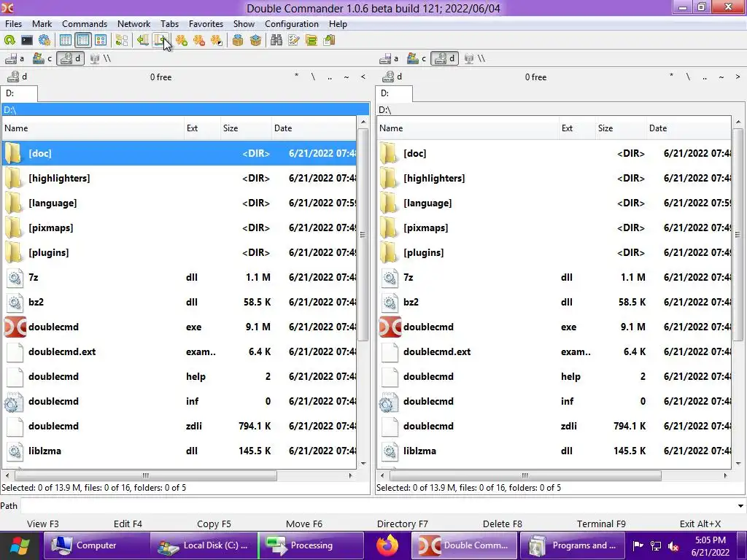Sort left panel by Size column
Viewport: 747px width, 560px height.
point(245,128)
